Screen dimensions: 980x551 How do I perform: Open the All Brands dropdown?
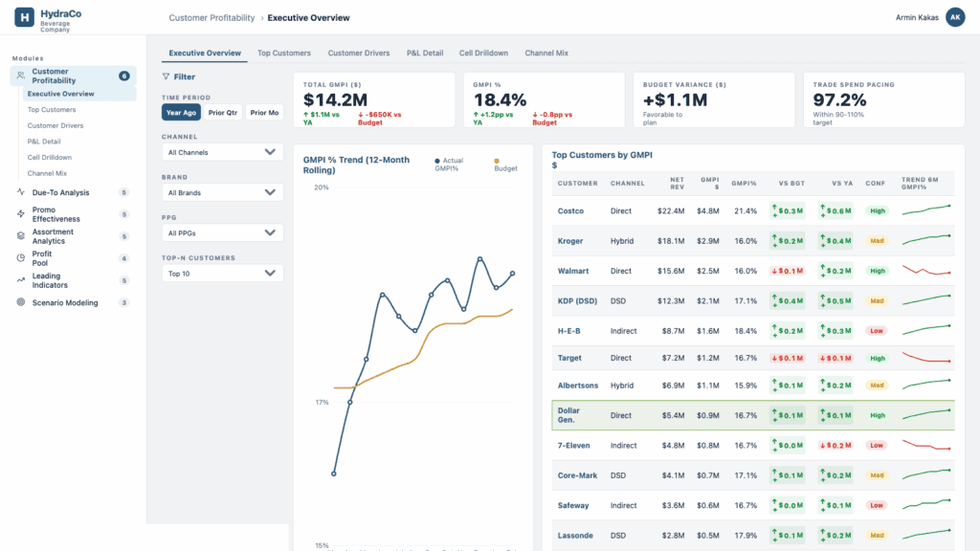click(222, 192)
